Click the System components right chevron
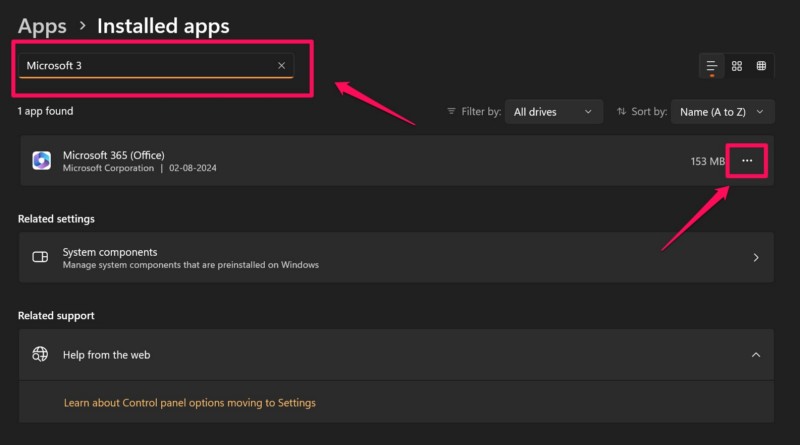Viewport: 800px width, 445px height. click(756, 257)
